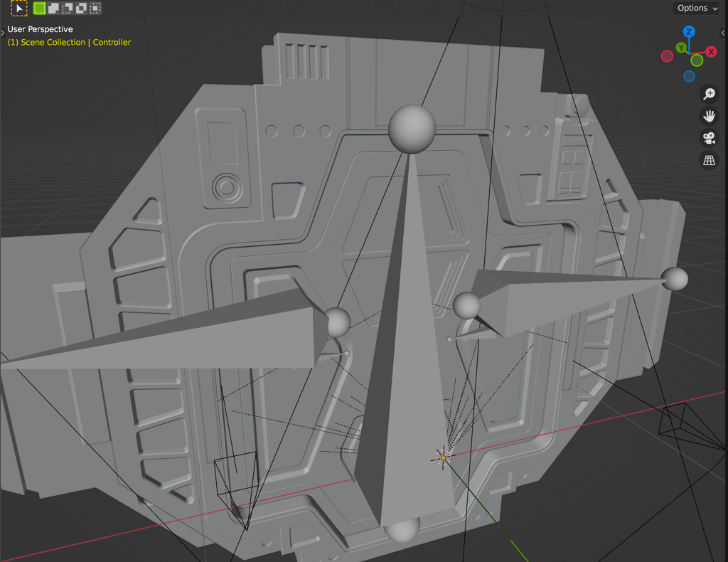The width and height of the screenshot is (728, 562).
Task: Choose the Intersect Selection mode icon
Action: [x=95, y=8]
